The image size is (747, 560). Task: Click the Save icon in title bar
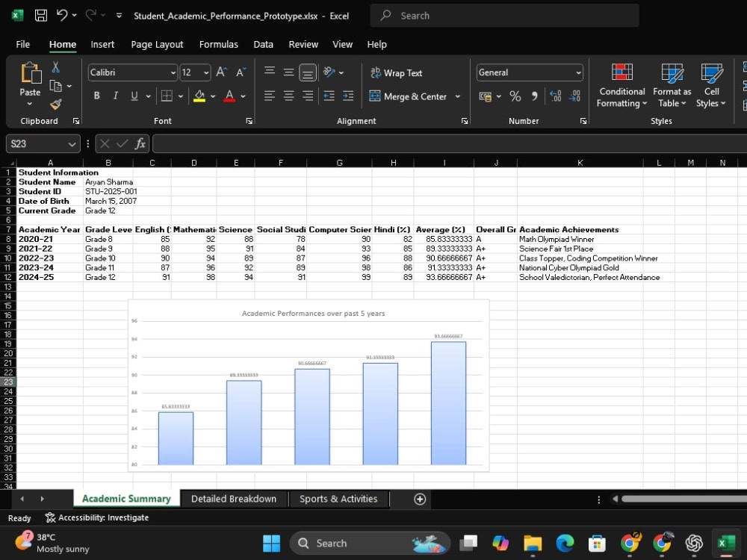[41, 15]
